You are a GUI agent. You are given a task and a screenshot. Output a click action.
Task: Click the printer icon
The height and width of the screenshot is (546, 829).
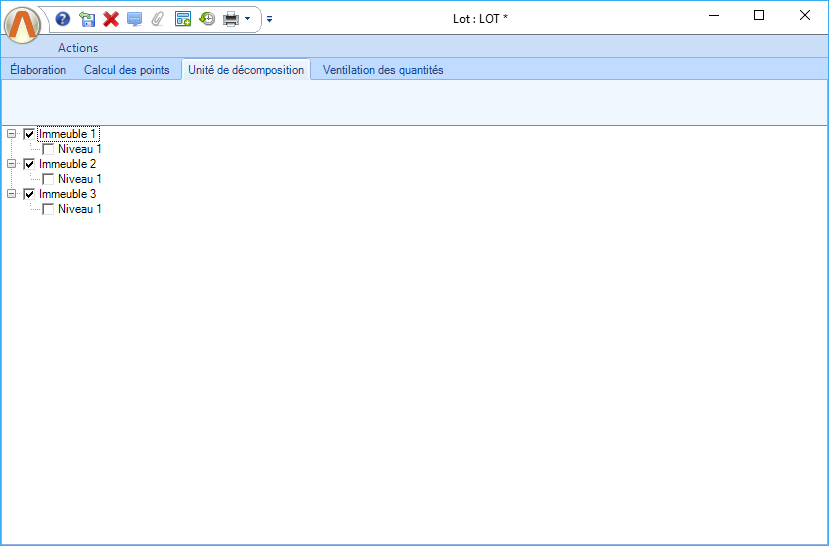230,18
